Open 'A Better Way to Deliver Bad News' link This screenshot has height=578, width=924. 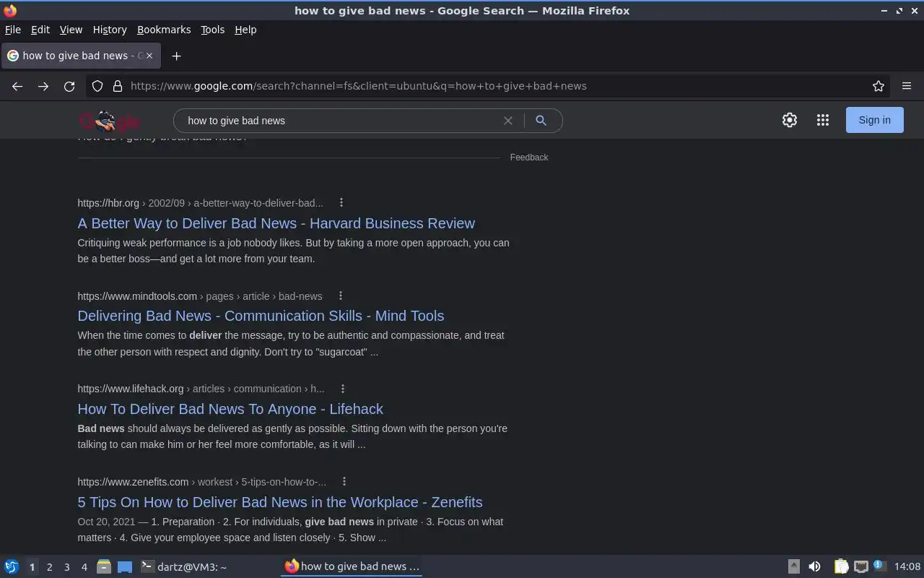tap(276, 223)
